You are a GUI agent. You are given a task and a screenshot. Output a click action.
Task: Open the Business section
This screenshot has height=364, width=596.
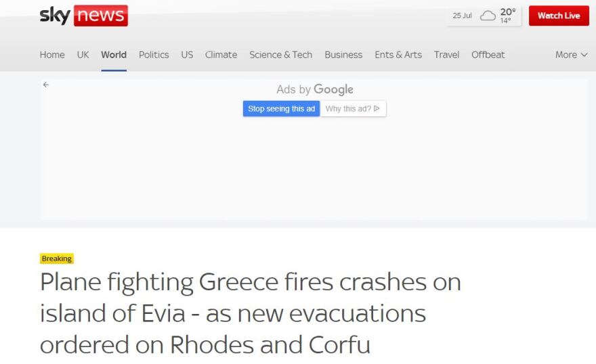coord(343,55)
